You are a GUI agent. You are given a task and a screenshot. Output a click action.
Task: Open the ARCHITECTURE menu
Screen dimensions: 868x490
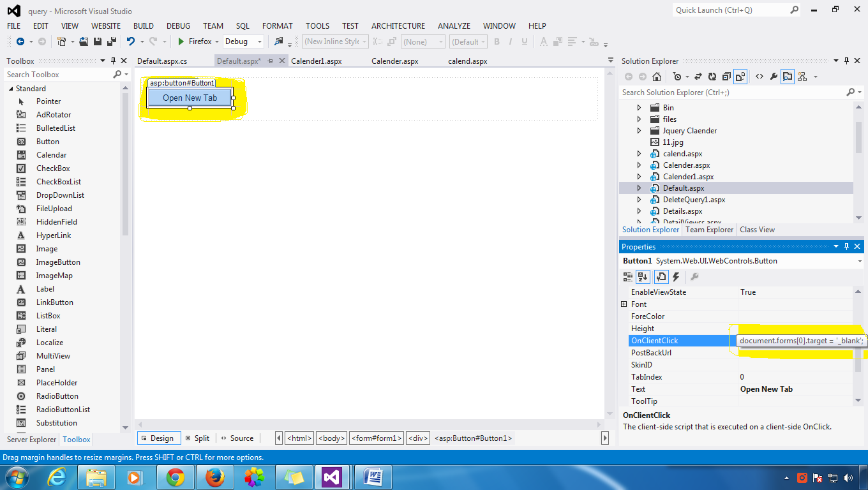click(398, 26)
